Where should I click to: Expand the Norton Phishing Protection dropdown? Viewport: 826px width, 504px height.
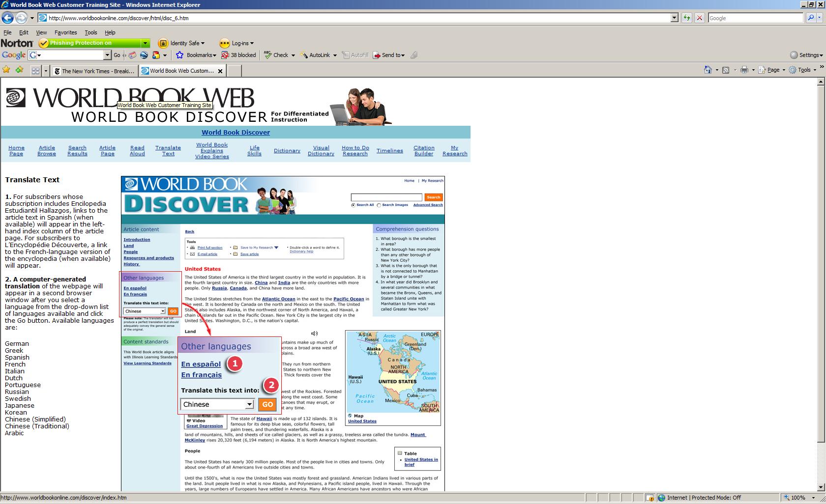tap(145, 43)
